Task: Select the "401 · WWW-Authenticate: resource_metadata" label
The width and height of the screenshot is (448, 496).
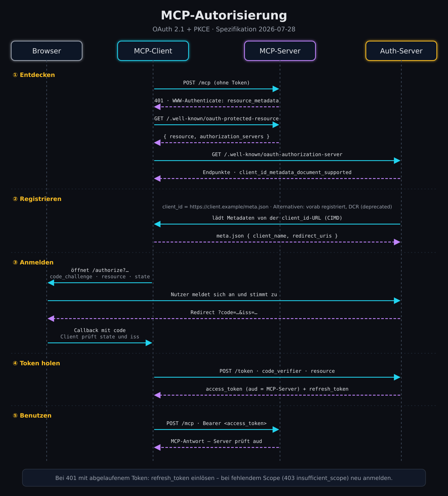Action: click(217, 101)
